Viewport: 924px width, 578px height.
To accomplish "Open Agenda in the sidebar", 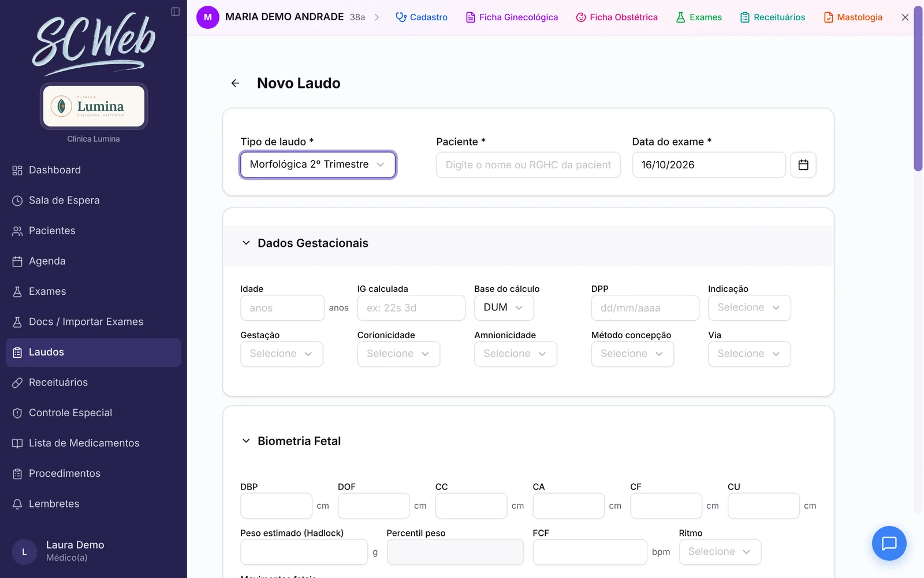I will tap(94, 261).
